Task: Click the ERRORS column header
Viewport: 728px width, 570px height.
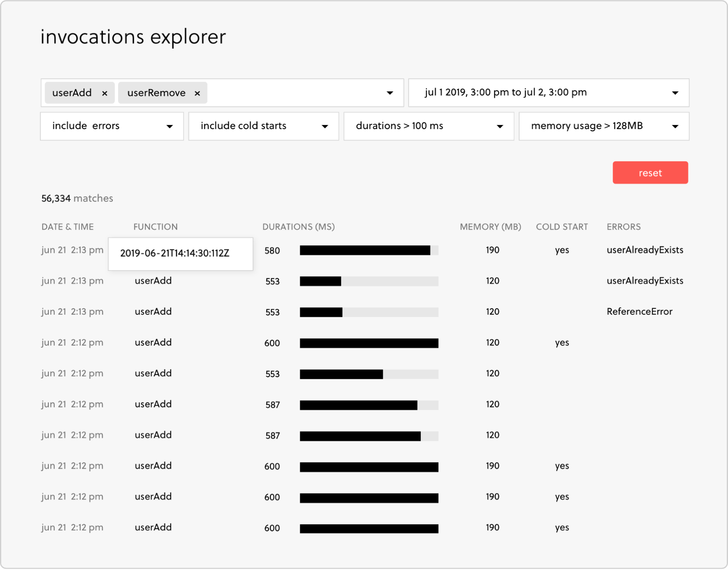Action: point(623,227)
